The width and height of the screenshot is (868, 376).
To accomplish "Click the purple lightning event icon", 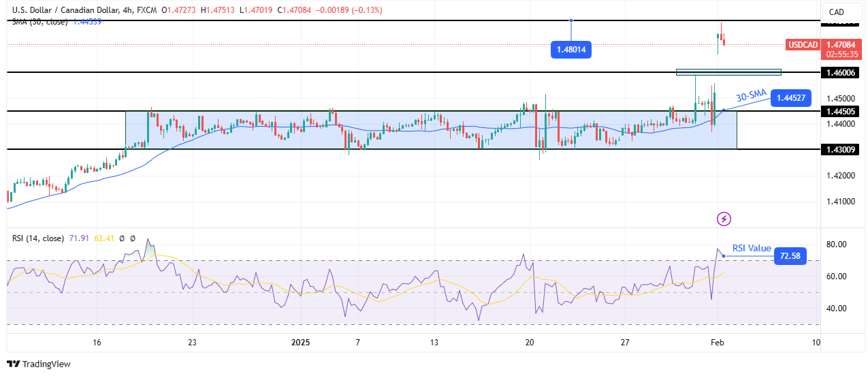I will (724, 219).
